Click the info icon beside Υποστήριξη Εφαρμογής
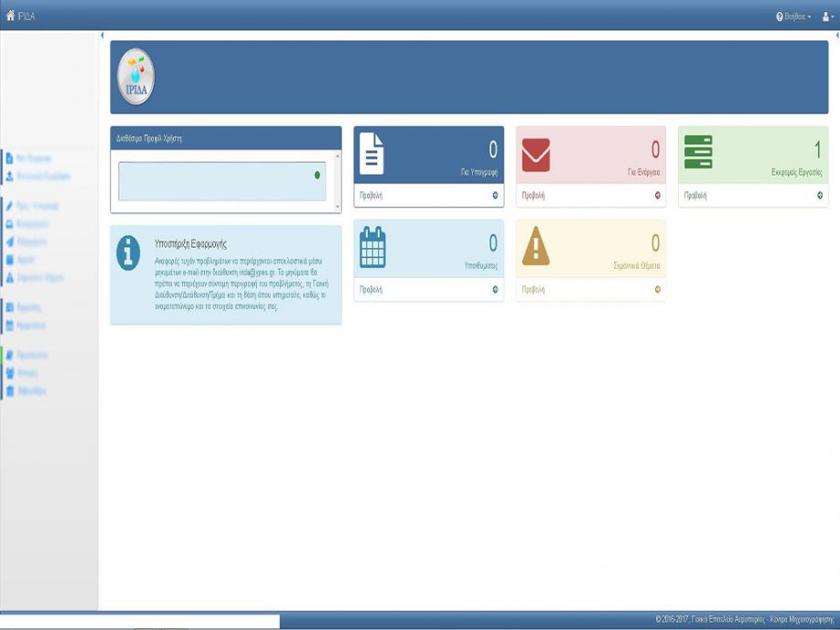840x630 pixels. tap(129, 252)
